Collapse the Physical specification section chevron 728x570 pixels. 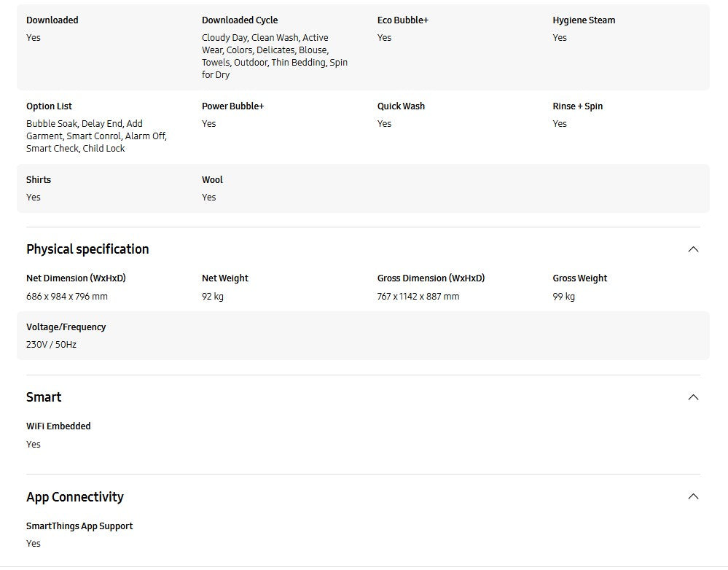click(693, 249)
